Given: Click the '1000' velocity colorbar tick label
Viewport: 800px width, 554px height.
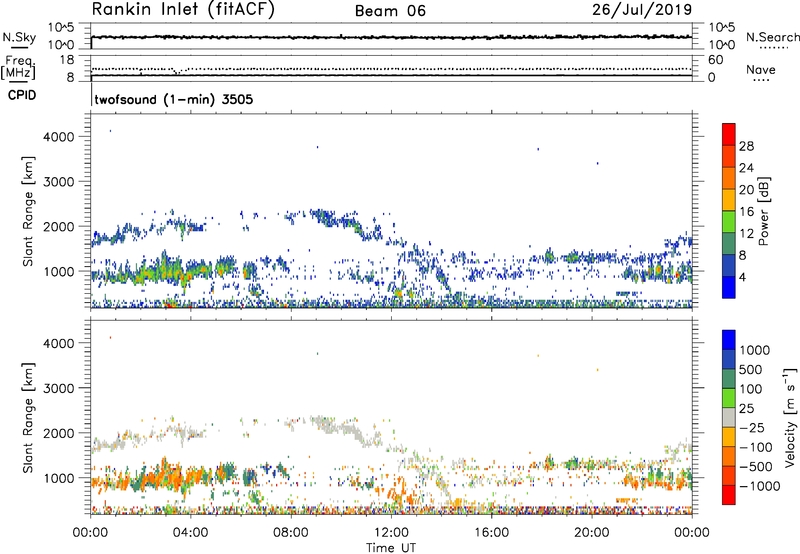Looking at the screenshot, I should 755,350.
